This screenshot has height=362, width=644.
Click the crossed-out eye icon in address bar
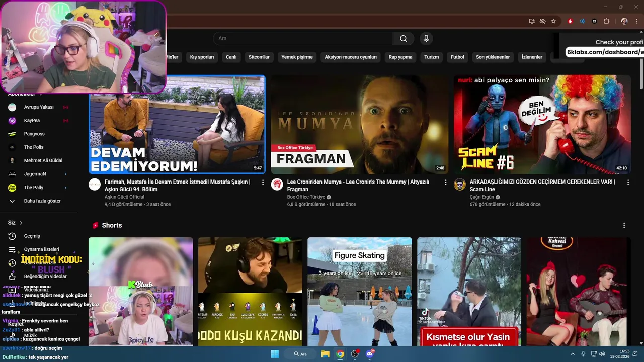[542, 21]
